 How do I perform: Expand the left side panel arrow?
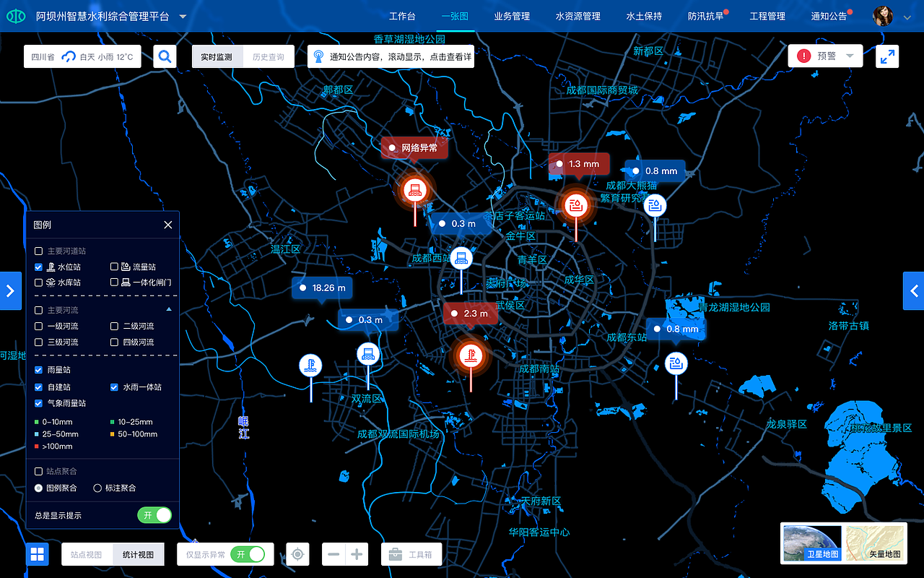pyautogui.click(x=10, y=290)
